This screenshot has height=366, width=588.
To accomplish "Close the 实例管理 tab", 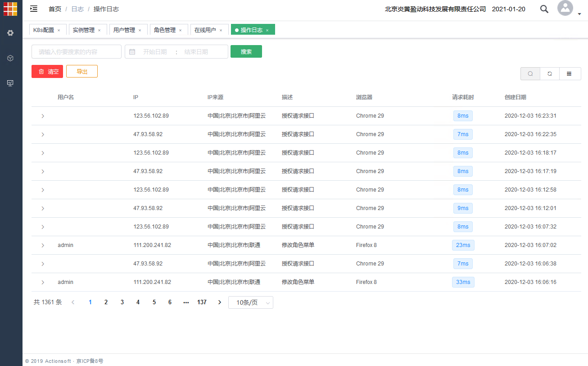I will coord(99,30).
